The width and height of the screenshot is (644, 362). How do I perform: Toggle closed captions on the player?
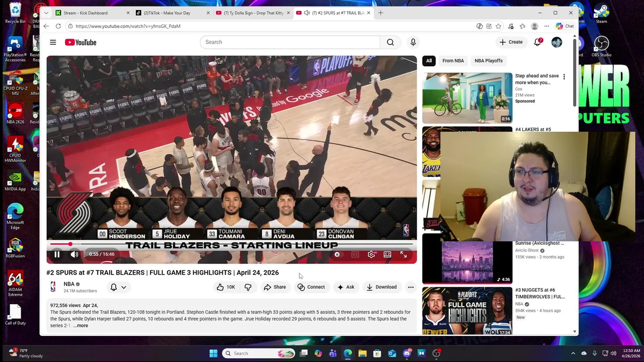[355, 254]
